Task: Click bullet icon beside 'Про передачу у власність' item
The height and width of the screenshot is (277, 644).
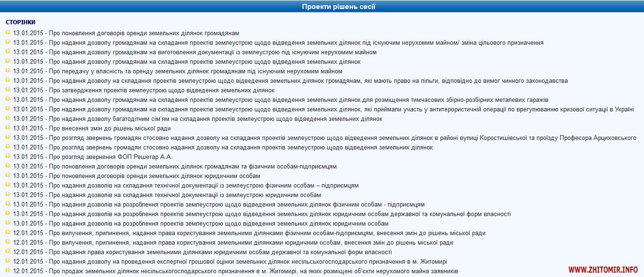Action: [8, 70]
